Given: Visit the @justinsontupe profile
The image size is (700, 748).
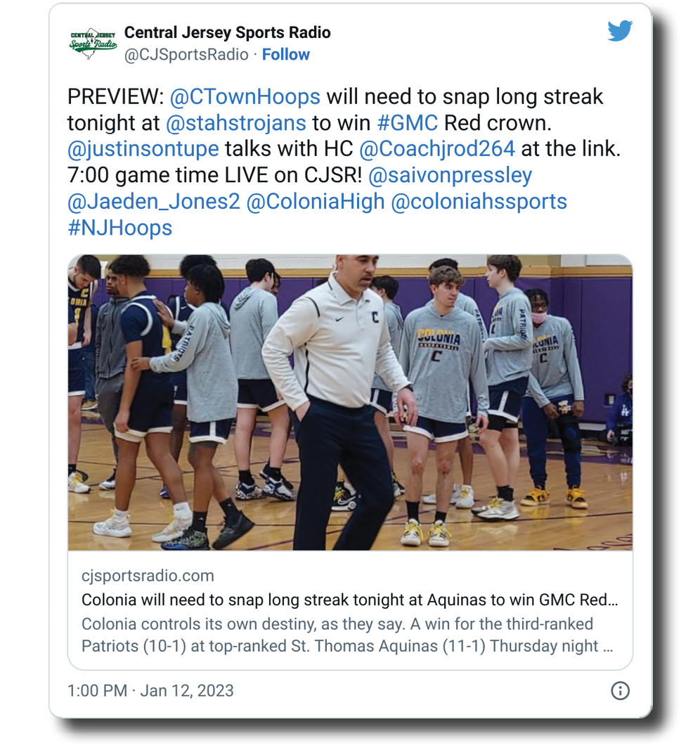Looking at the screenshot, I should click(x=143, y=149).
